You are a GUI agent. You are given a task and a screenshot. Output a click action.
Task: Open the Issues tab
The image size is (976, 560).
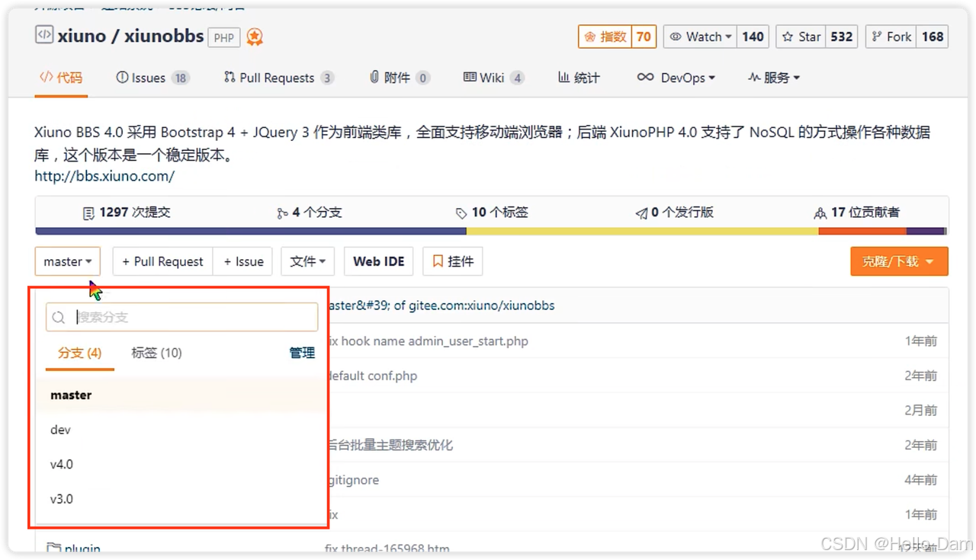click(x=152, y=78)
